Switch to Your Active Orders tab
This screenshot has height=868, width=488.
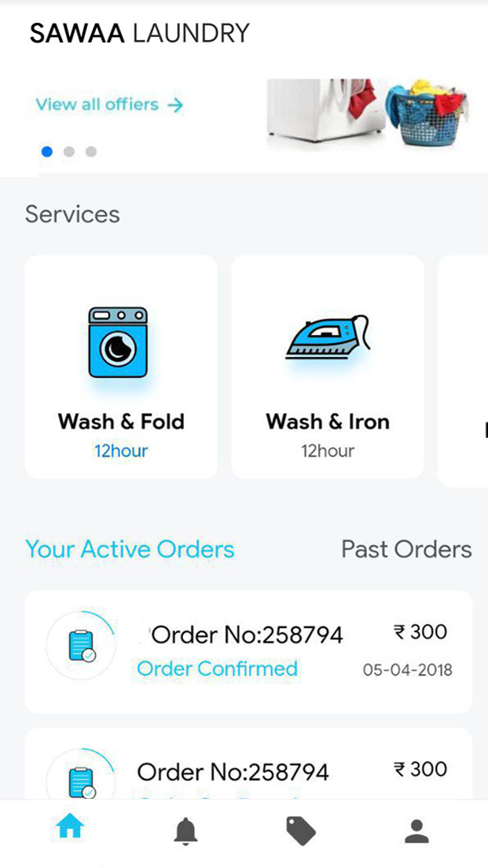(130, 549)
